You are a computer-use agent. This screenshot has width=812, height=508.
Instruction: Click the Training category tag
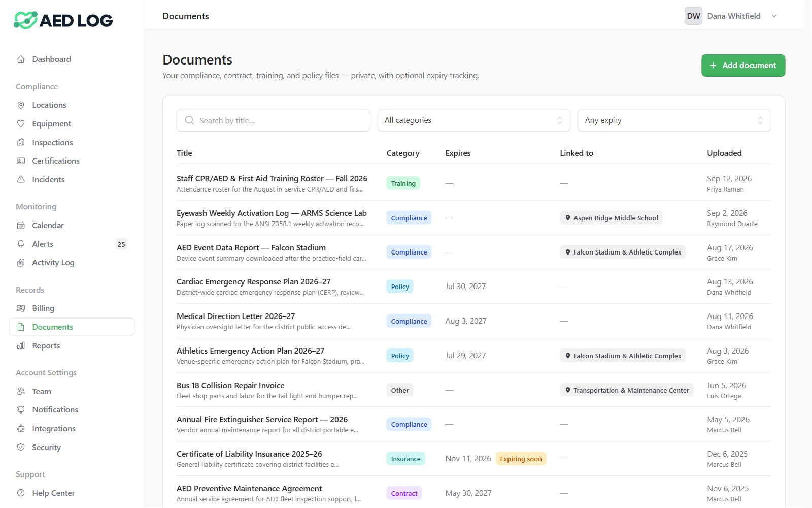[403, 183]
